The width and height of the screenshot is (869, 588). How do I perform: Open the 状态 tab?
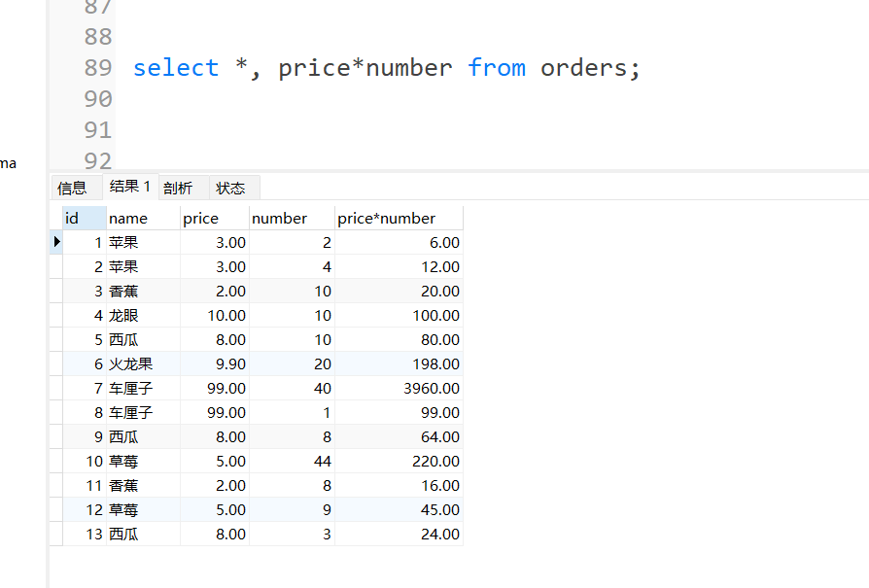[x=230, y=189]
